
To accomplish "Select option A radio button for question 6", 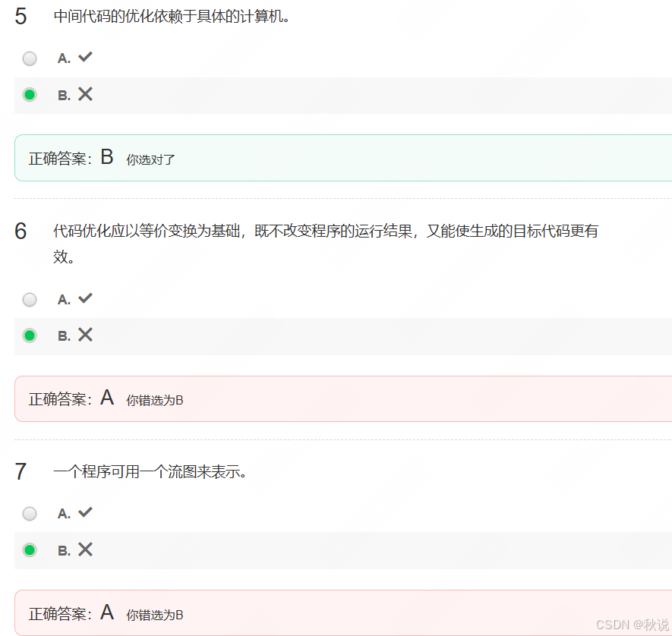I will tap(29, 299).
